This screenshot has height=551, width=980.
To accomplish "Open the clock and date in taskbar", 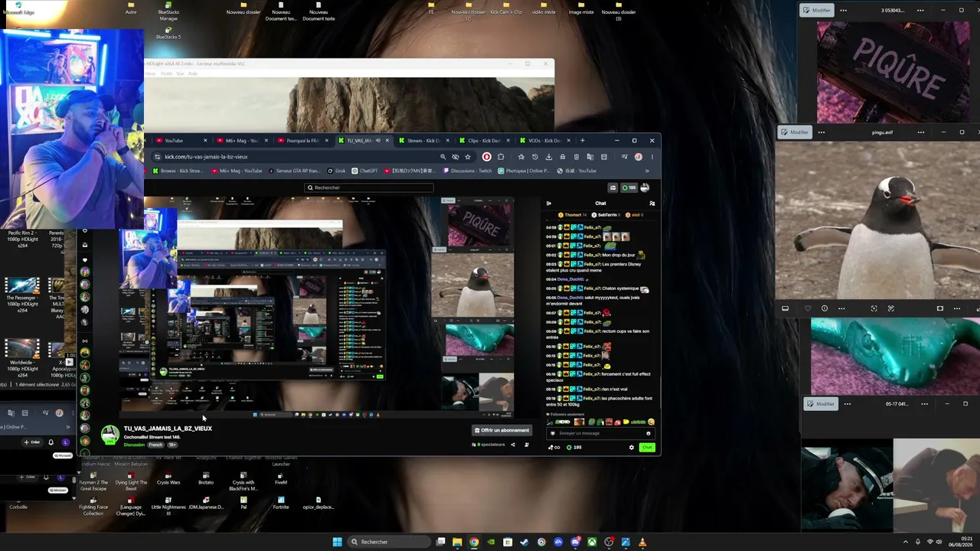I will click(961, 542).
